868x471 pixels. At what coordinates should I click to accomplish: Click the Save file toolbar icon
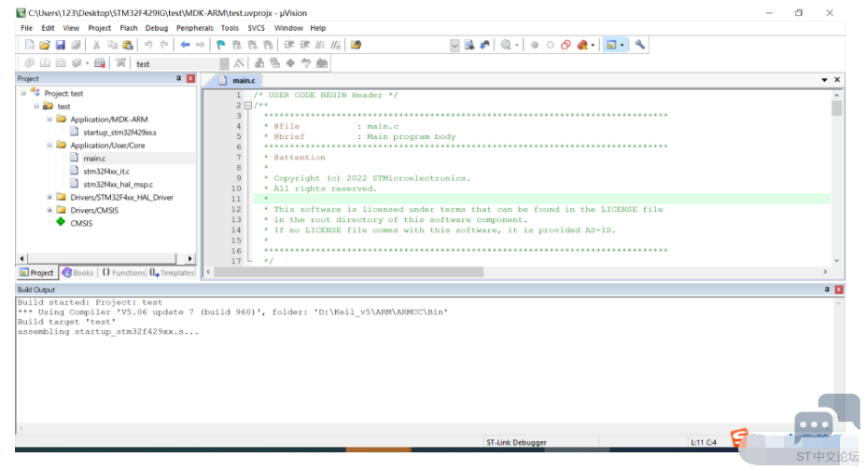coord(61,45)
